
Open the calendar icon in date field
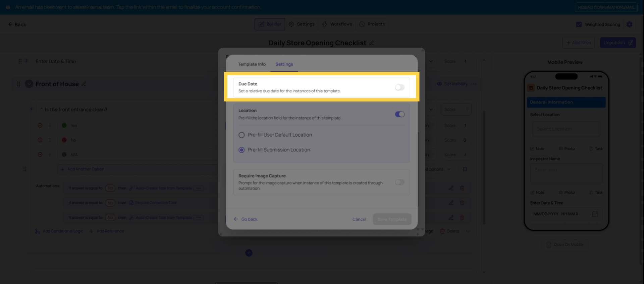(x=595, y=214)
